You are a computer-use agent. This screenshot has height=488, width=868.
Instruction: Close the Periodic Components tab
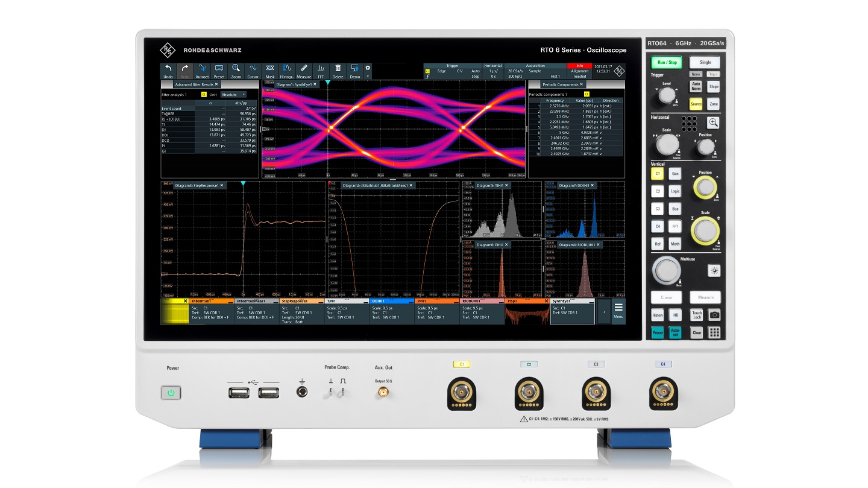[x=581, y=85]
